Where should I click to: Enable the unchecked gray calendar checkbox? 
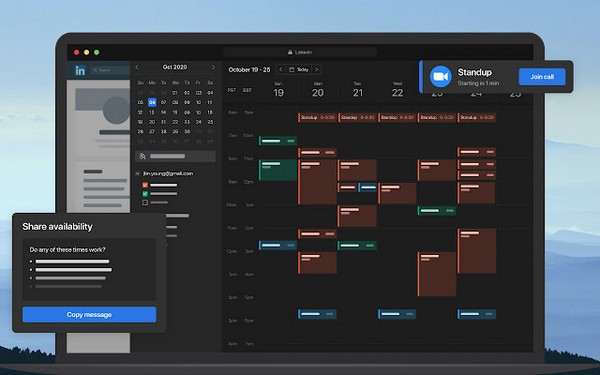(x=145, y=202)
